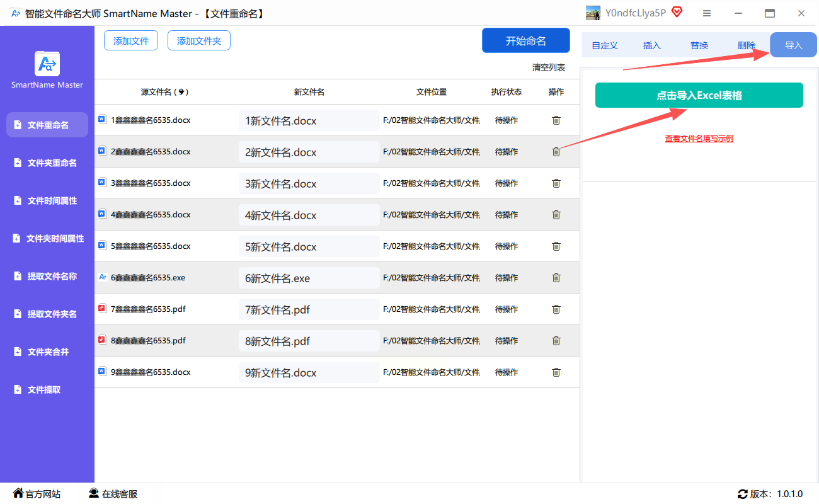Select the 插入 tab
This screenshot has width=819, height=504.
pyautogui.click(x=652, y=45)
